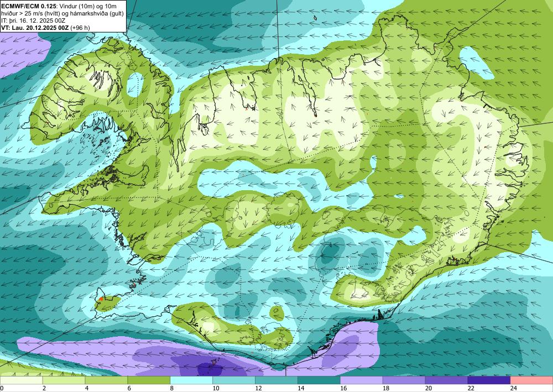Click the orange marker dot on Reykjanes peninsula

(101, 299)
